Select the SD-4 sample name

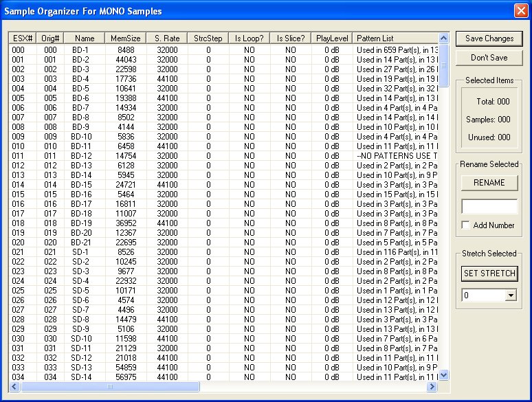pos(80,281)
